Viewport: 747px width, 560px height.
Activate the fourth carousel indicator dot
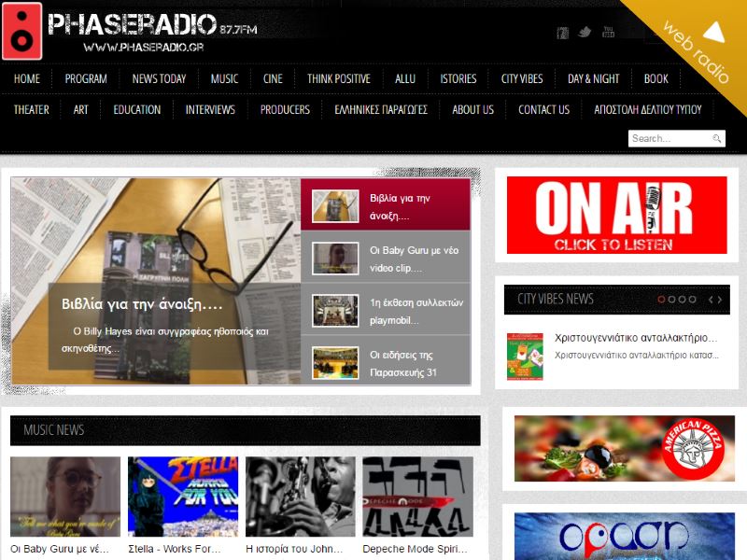[693, 300]
